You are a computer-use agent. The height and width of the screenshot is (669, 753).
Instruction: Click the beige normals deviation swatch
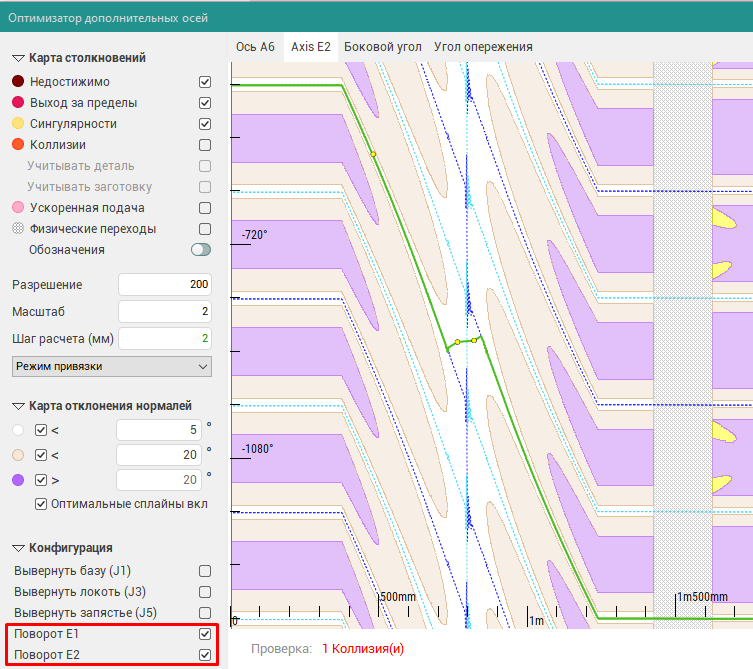18,455
